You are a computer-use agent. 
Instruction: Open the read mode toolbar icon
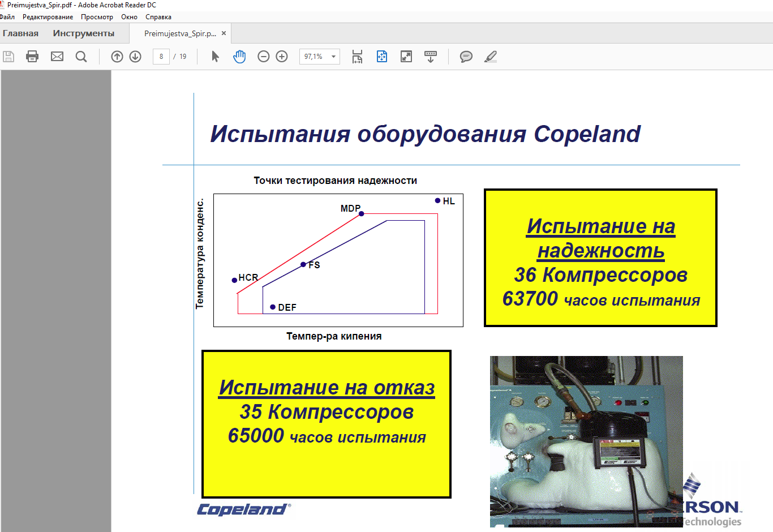tap(431, 57)
